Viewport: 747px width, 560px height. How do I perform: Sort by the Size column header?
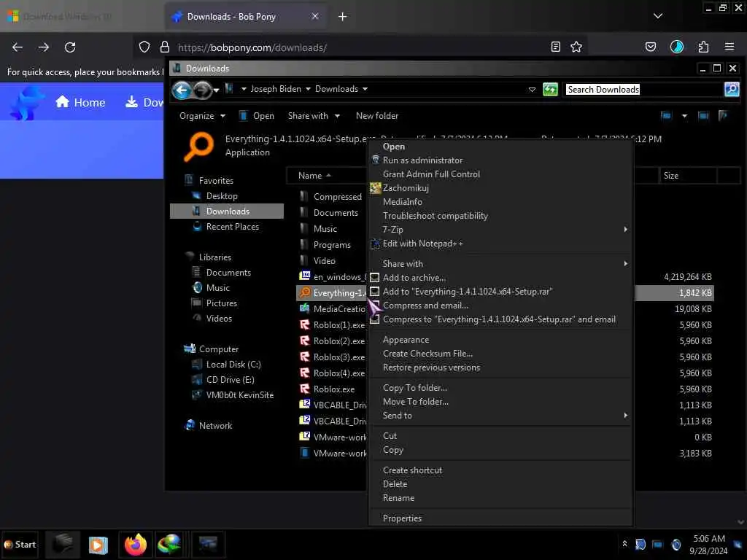[687, 176]
